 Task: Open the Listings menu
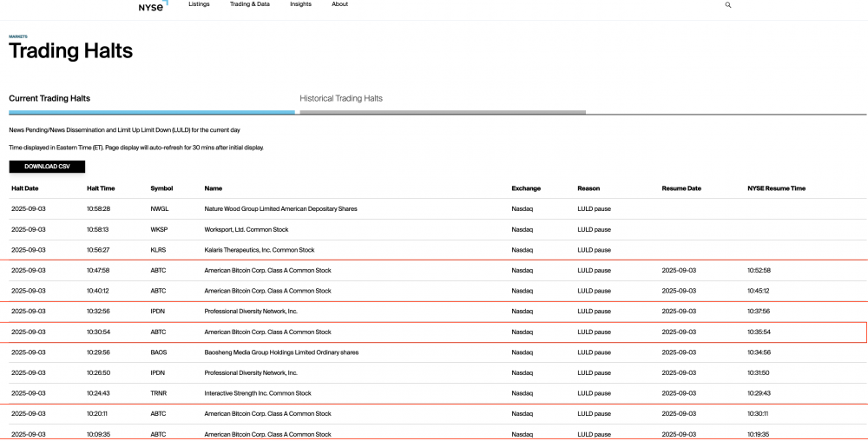pyautogui.click(x=199, y=4)
